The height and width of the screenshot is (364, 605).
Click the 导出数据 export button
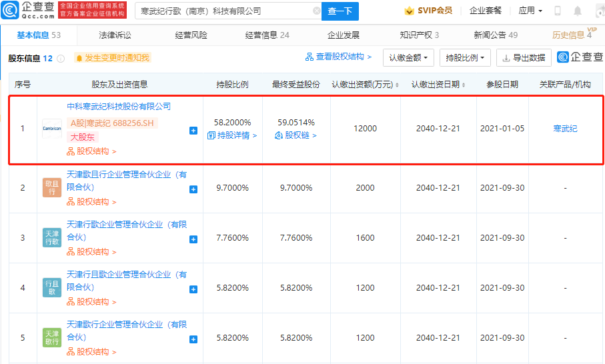pyautogui.click(x=524, y=58)
